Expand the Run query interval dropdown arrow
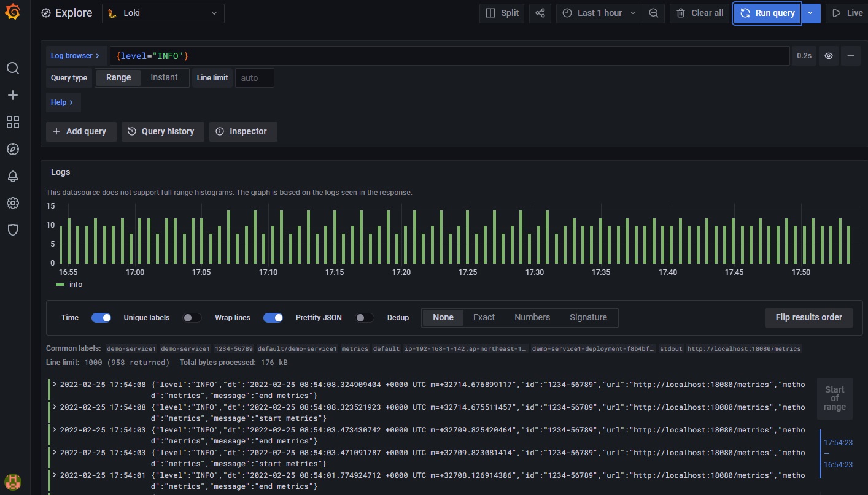The image size is (868, 495). pos(810,13)
